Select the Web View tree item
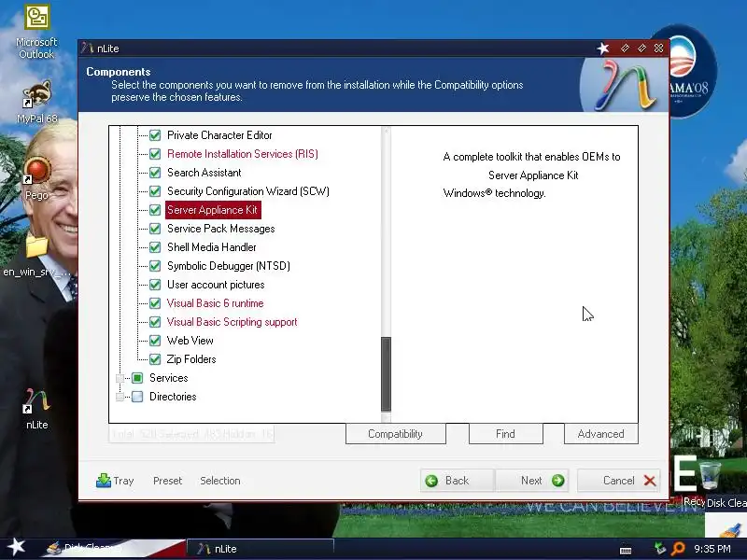This screenshot has width=747, height=560. click(190, 341)
